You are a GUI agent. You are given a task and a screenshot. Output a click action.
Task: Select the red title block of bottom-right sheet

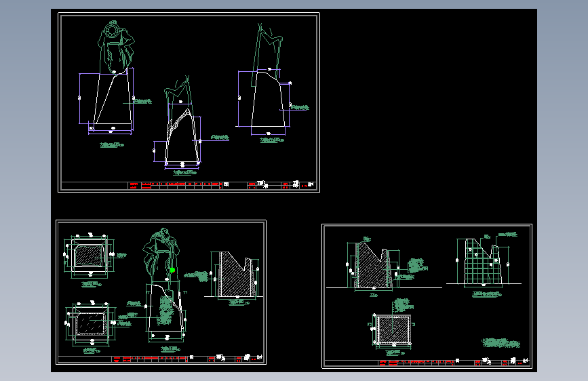[416, 363]
